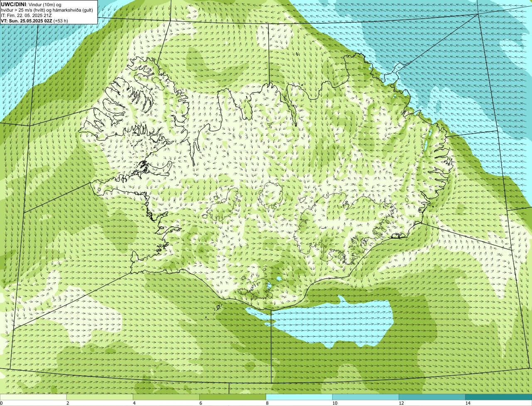This screenshot has height=406, width=532.
Task: Click the "VT: Sun. 25.05.2025 02Z" valid time
Action: click(26, 20)
